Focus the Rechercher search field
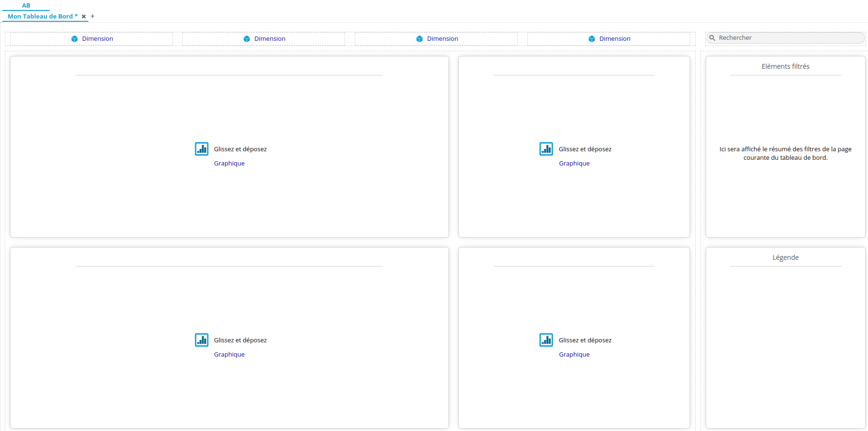 tap(788, 38)
